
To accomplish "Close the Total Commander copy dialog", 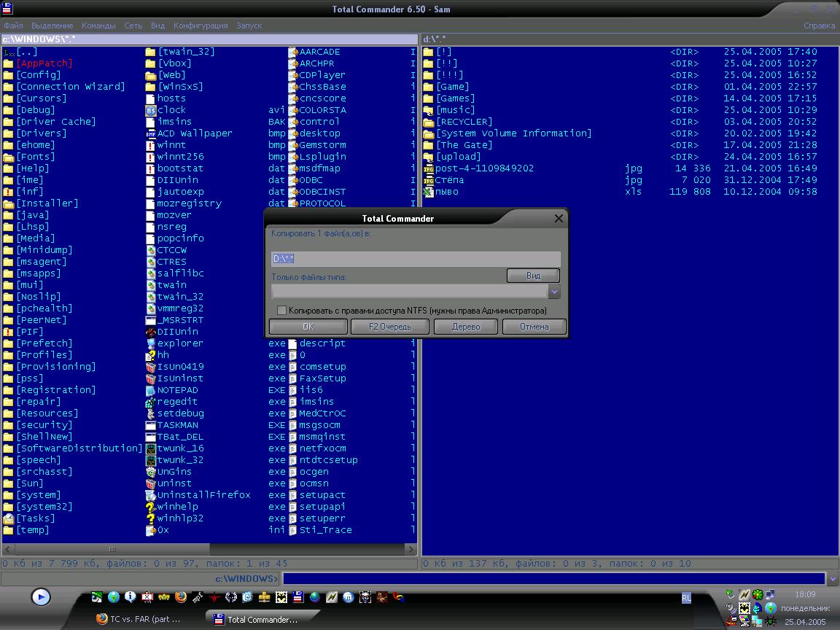I will 559,218.
